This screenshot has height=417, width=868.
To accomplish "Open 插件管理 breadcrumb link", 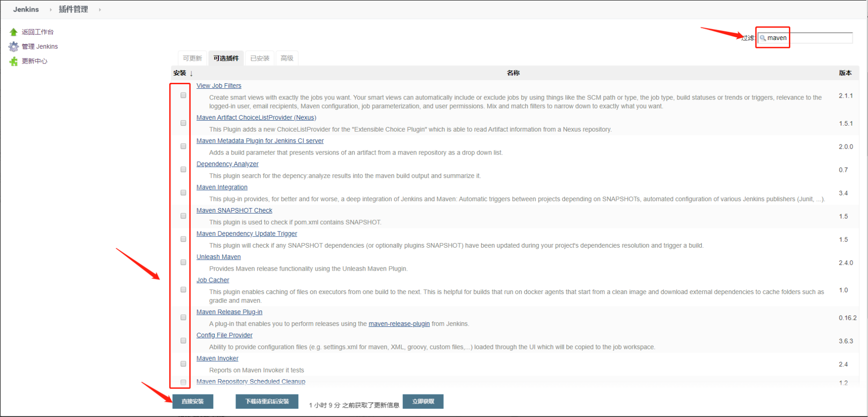I will (x=73, y=9).
